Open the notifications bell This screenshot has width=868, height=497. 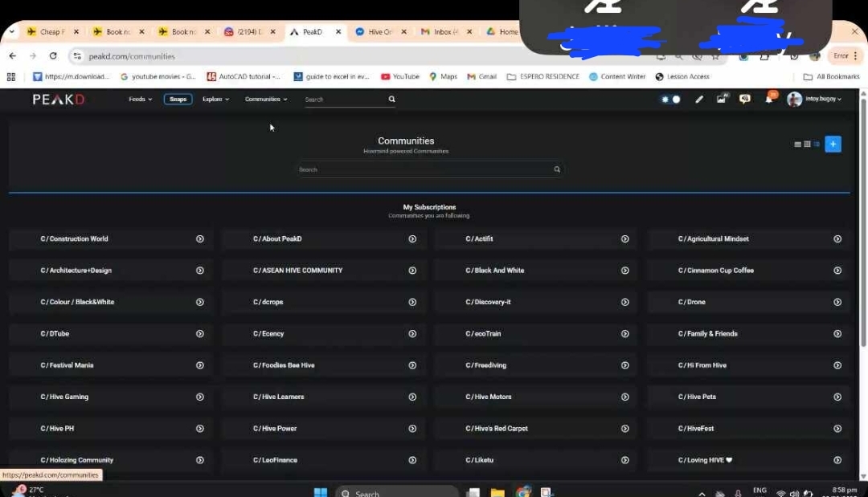point(769,99)
